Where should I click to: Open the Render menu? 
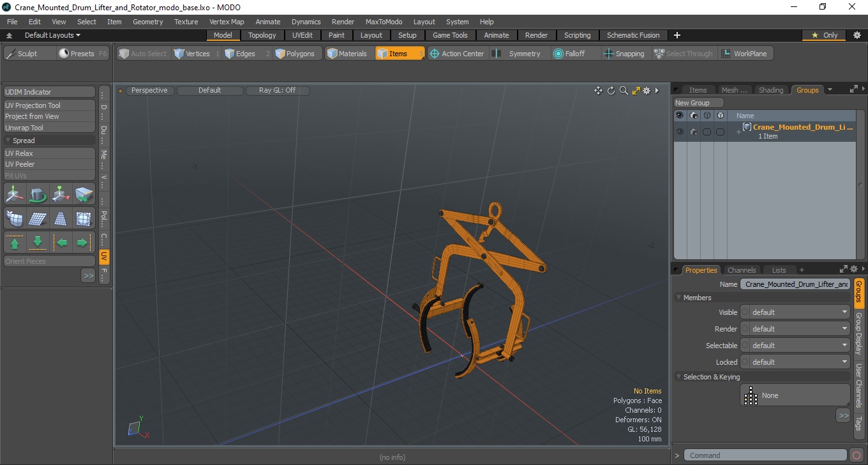(343, 22)
